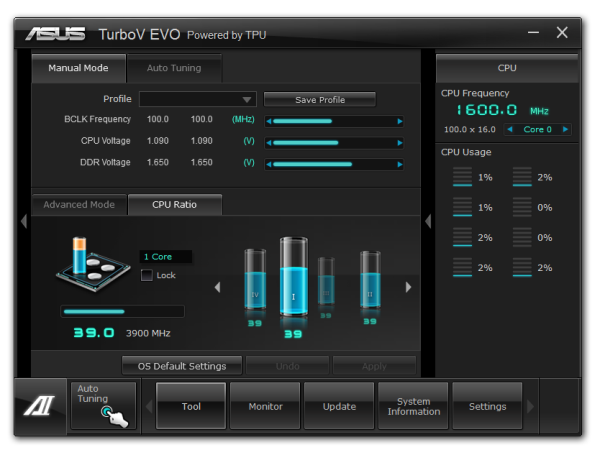Collapse the CPU monitor panel arrow
Screen dimensions: 600x455
click(428, 221)
